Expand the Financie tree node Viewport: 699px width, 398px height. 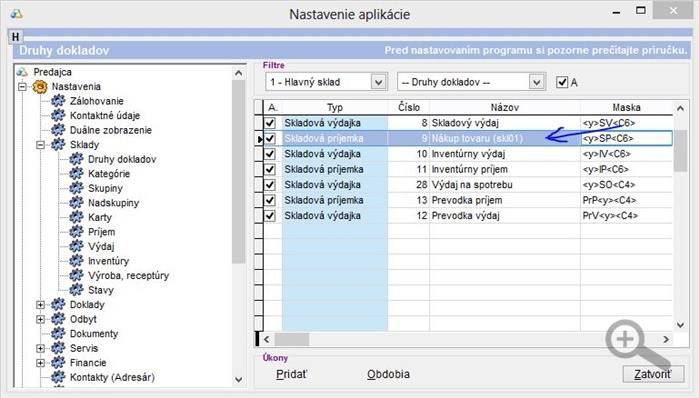[41, 363]
